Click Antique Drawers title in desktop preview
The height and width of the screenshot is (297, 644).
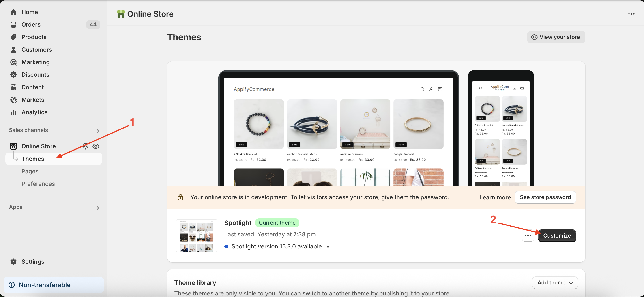tap(351, 154)
